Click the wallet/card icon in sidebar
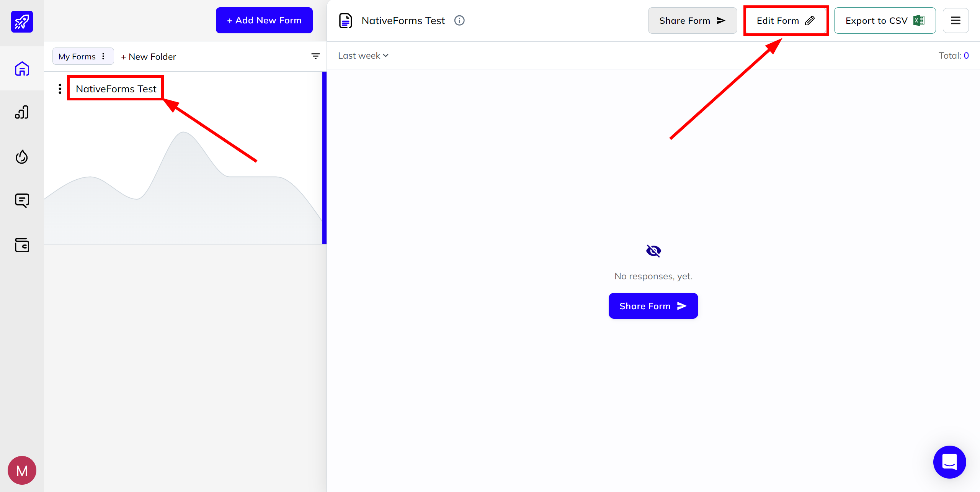This screenshot has width=980, height=492. coord(22,245)
